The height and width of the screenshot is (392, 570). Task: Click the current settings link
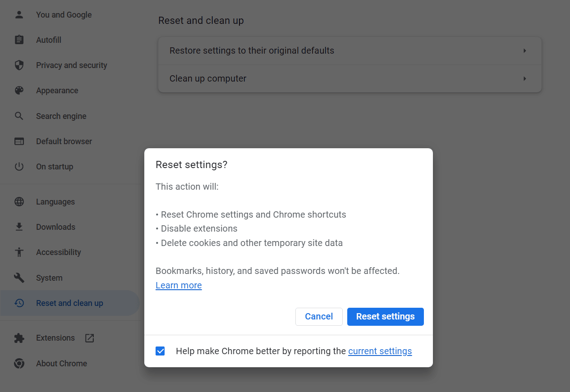380,351
